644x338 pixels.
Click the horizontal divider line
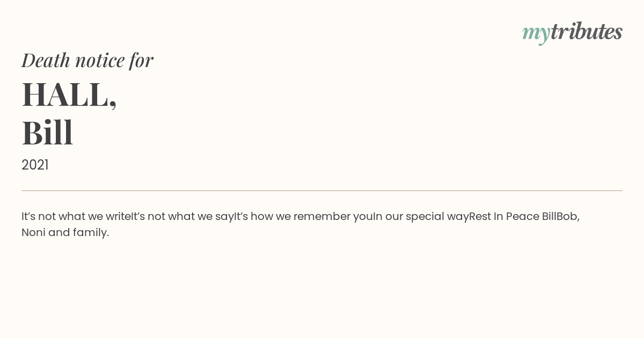(x=322, y=190)
